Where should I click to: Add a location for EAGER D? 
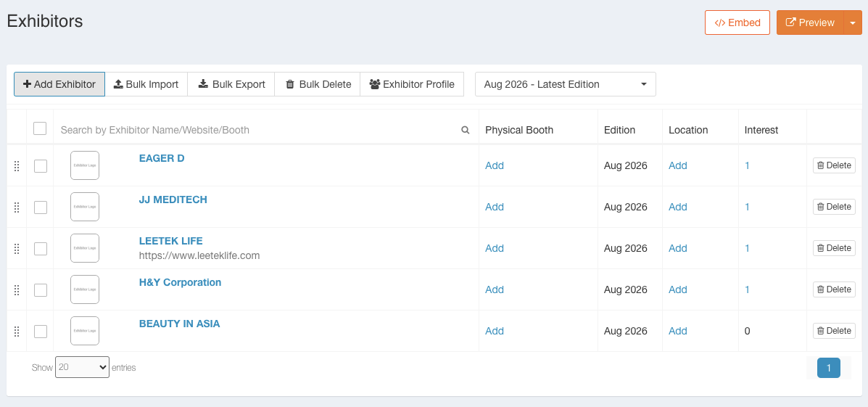pyautogui.click(x=677, y=165)
